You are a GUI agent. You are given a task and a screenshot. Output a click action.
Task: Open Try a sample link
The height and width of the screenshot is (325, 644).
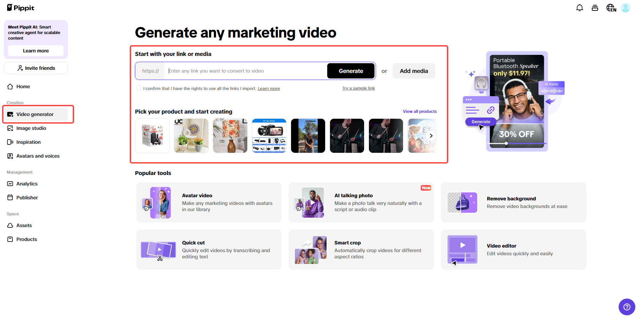[358, 88]
